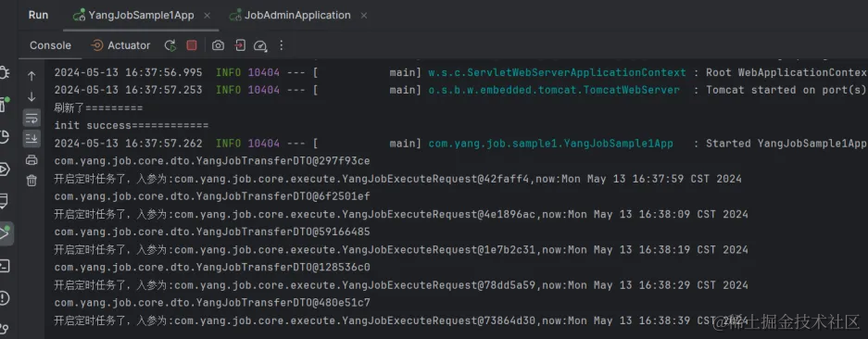The image size is (868, 339).
Task: Open the more options vertical dots menu
Action: (282, 45)
